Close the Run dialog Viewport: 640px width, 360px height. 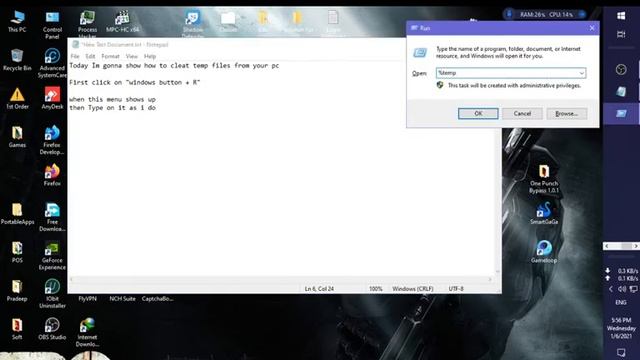(x=592, y=28)
